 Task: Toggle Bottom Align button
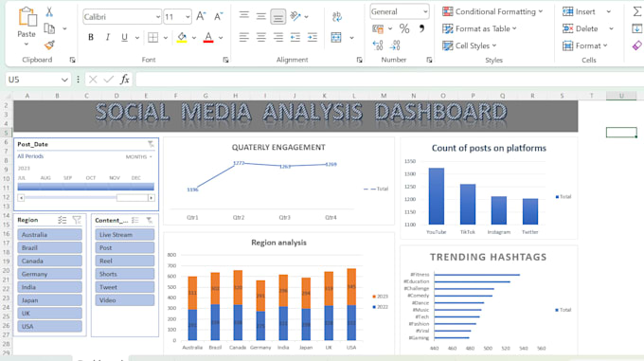click(278, 17)
